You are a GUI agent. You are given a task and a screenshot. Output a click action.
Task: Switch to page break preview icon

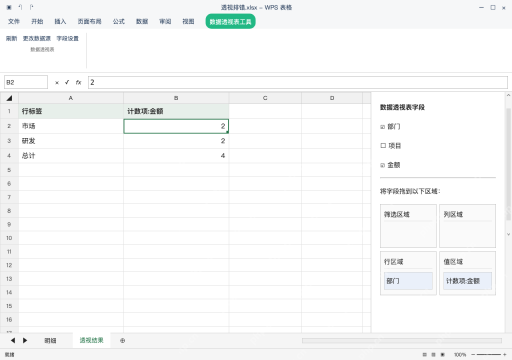coord(443,355)
